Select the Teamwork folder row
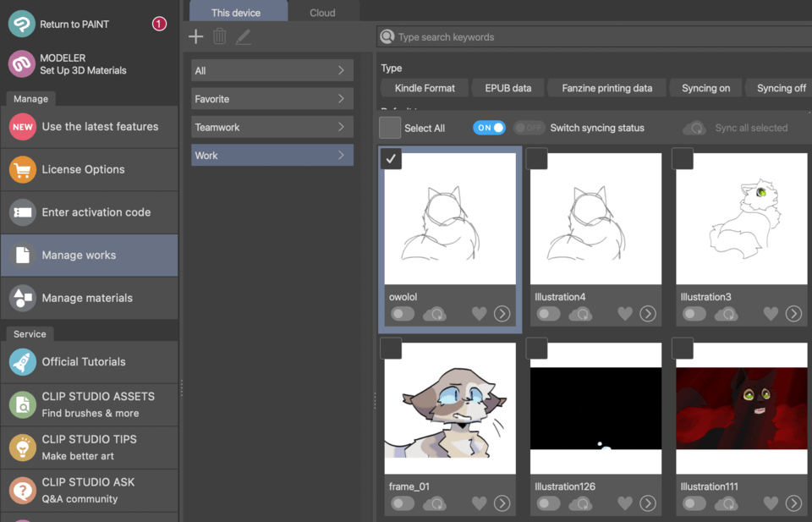Viewport: 812px width, 522px height. click(x=272, y=127)
